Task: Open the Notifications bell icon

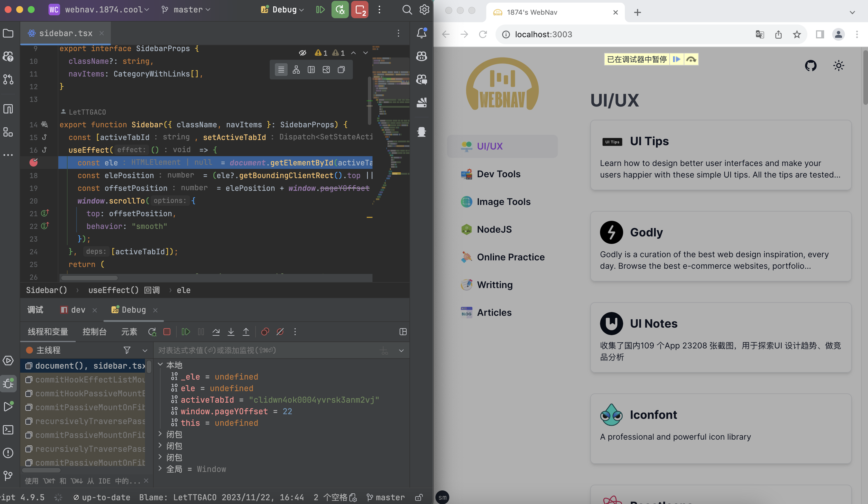Action: (x=422, y=33)
